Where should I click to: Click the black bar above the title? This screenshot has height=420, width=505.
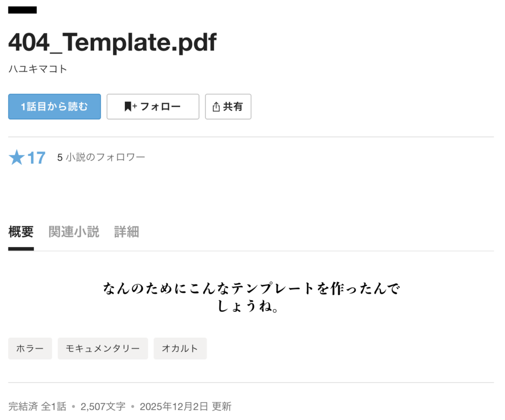click(22, 10)
